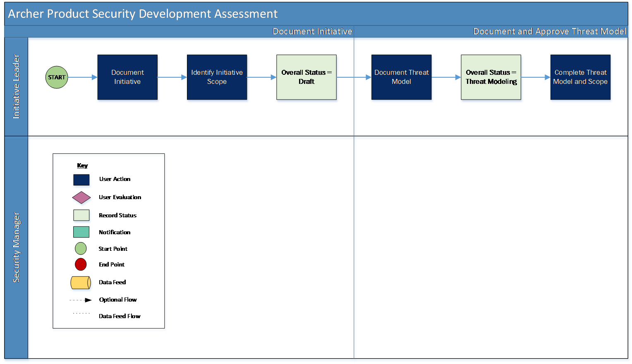Image resolution: width=632 pixels, height=364 pixels.
Task: Click arrow from Identify Initiative Scope to Draft status
Action: click(262, 77)
